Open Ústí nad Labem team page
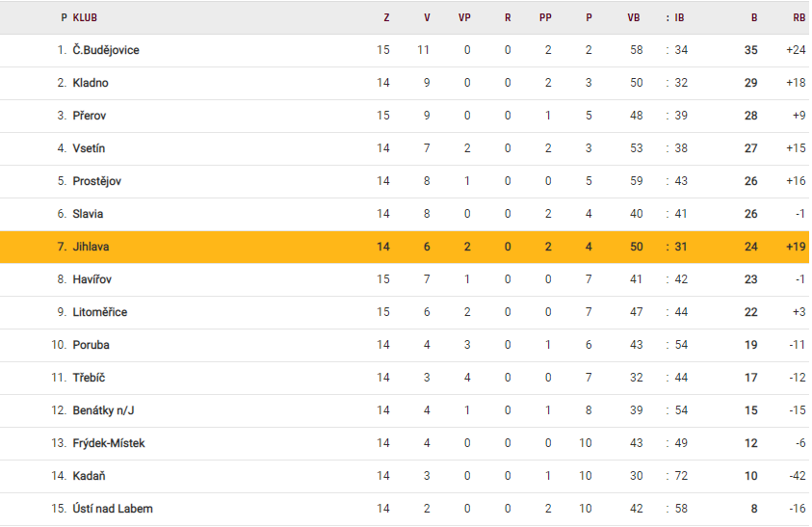This screenshot has height=527, width=812. click(x=112, y=509)
